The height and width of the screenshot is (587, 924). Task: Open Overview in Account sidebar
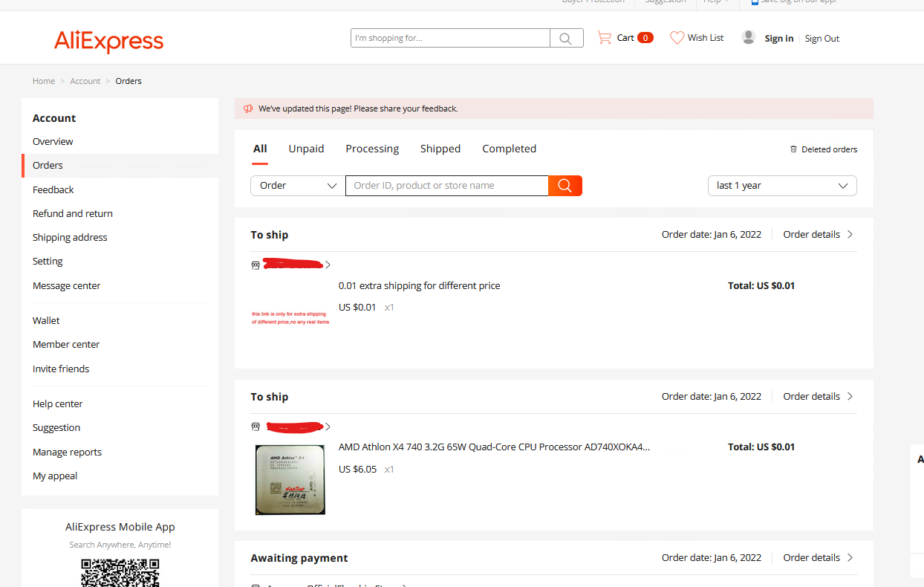click(53, 141)
